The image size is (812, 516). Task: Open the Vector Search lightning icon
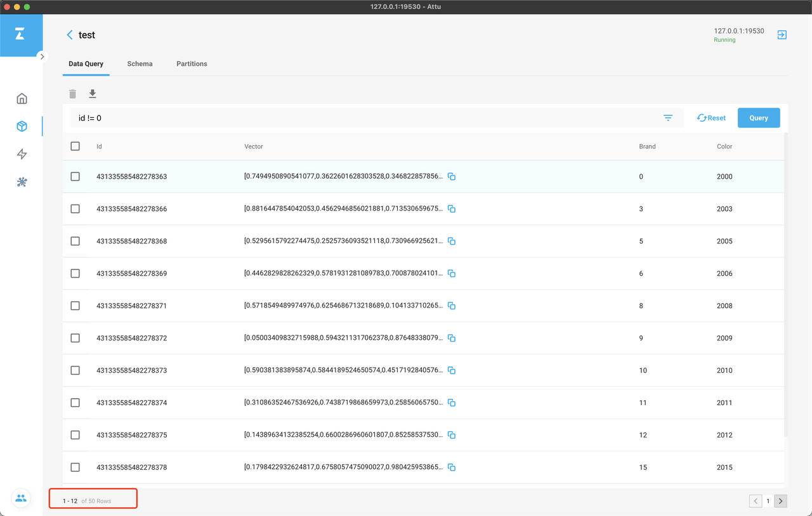tap(22, 154)
